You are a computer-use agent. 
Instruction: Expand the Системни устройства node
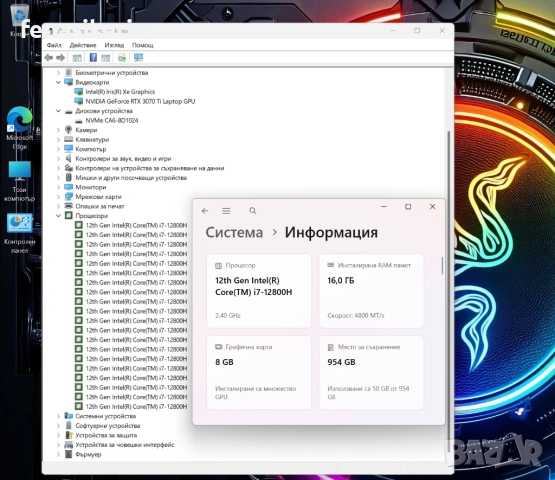(x=58, y=416)
